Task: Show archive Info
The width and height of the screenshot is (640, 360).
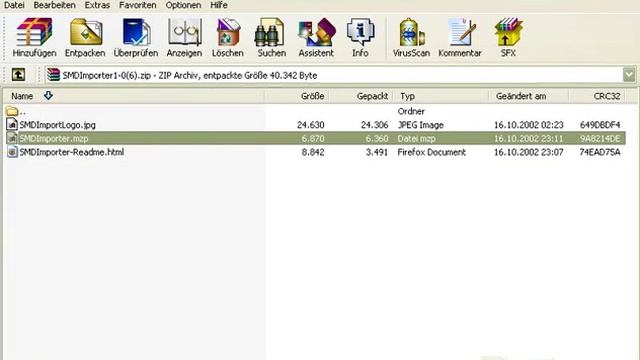Action: [360, 32]
